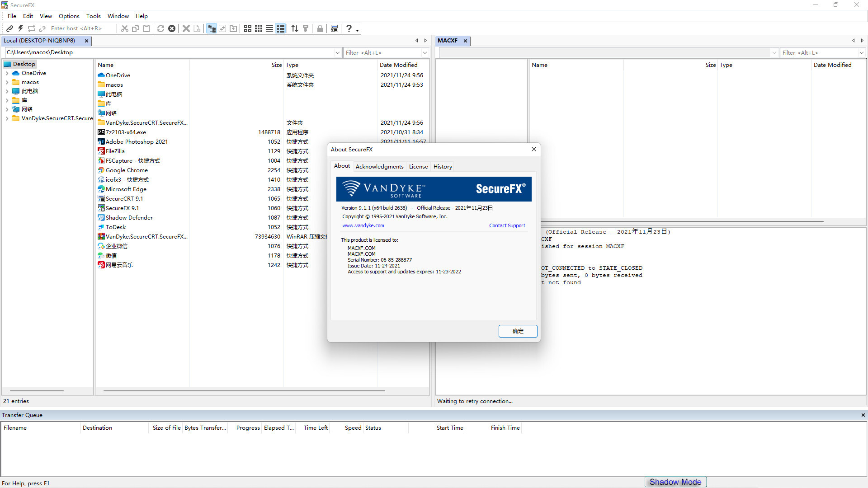
Task: Select the Connect chain-link icon
Action: (9, 28)
